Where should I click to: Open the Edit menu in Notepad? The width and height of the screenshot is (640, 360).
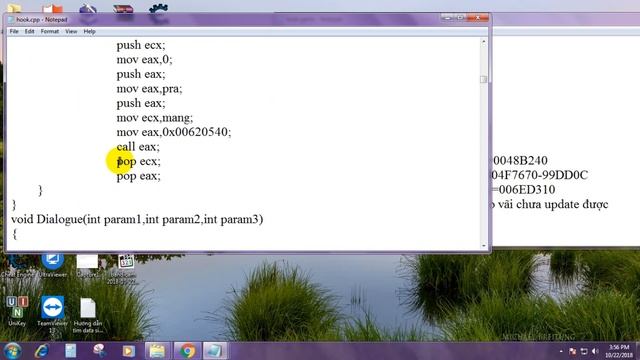pos(29,31)
